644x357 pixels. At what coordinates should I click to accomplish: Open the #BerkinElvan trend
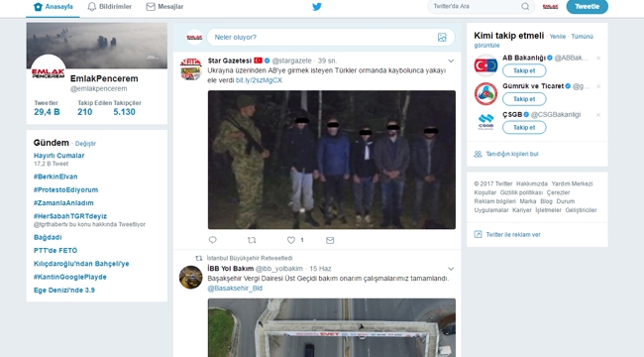click(x=55, y=177)
